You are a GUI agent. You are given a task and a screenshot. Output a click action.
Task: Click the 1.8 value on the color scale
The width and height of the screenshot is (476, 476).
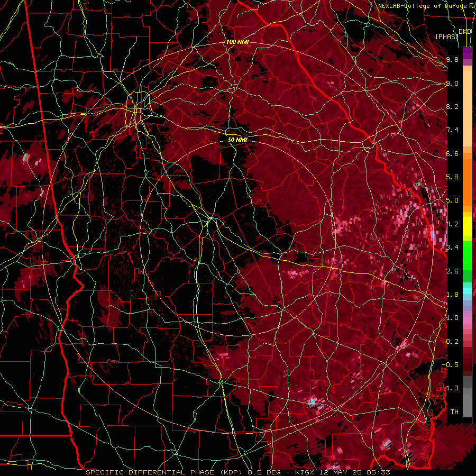pyautogui.click(x=452, y=295)
